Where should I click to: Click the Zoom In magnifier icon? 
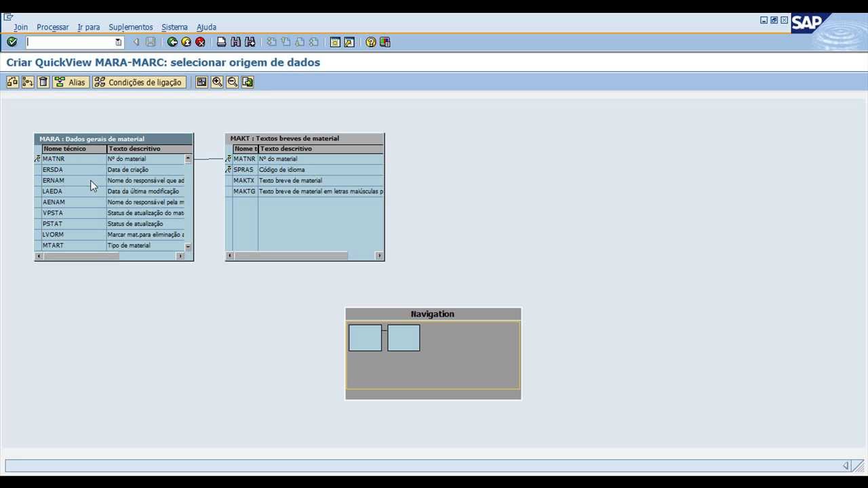(x=217, y=82)
